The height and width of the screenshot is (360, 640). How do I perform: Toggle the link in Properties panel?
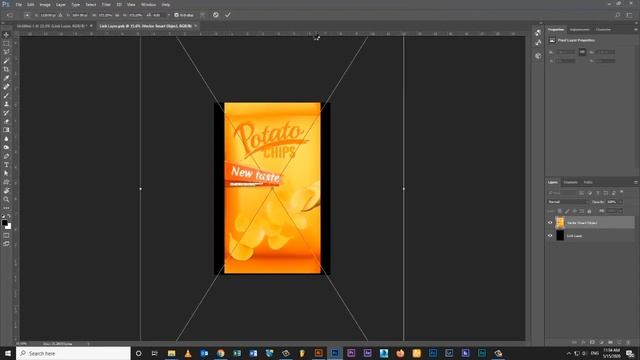[x=582, y=52]
